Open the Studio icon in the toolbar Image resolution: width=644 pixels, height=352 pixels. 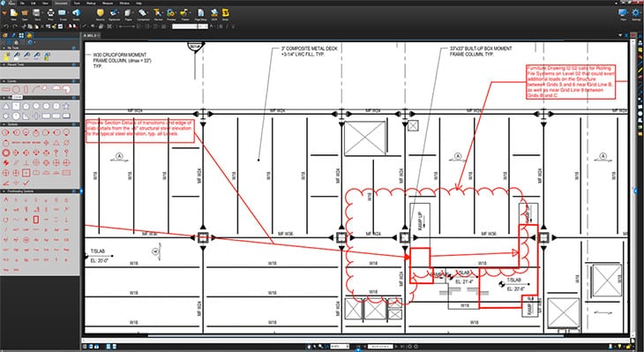[76, 13]
